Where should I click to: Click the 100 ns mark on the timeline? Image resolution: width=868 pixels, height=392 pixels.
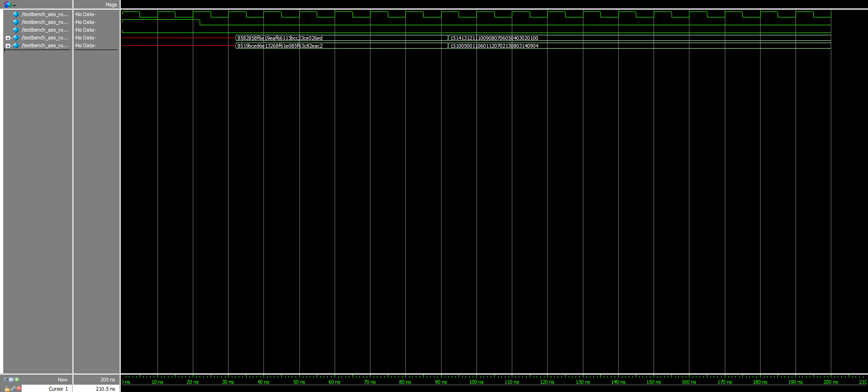click(x=476, y=381)
